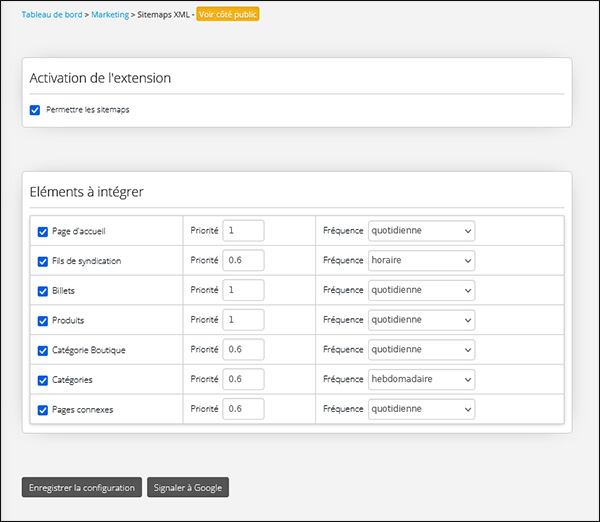The height and width of the screenshot is (522, 600).
Task: Select the Priorité field for Produits
Action: pos(243,320)
